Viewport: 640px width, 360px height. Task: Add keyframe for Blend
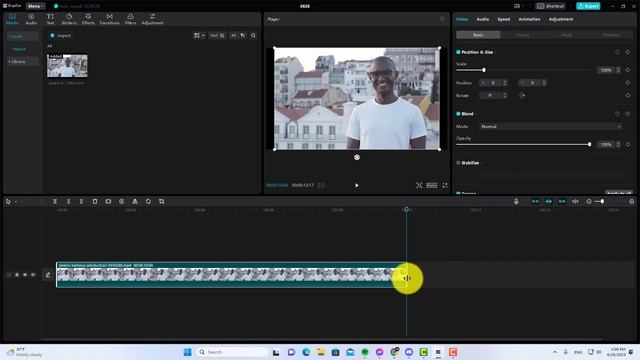coord(628,114)
